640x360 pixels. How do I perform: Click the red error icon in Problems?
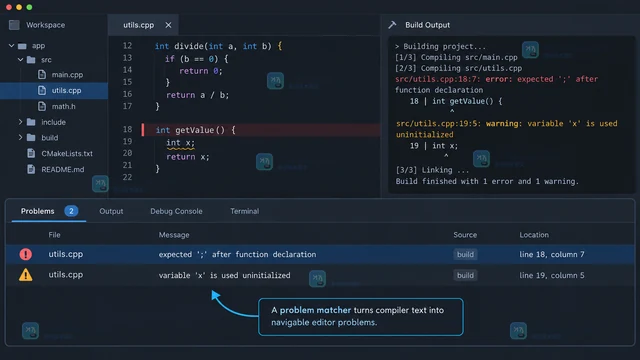pyautogui.click(x=26, y=254)
